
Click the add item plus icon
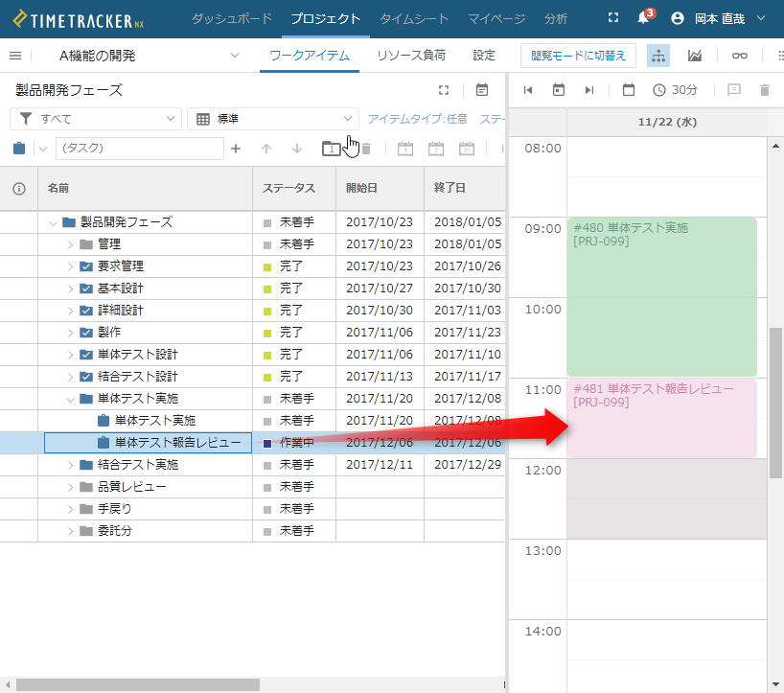click(236, 149)
